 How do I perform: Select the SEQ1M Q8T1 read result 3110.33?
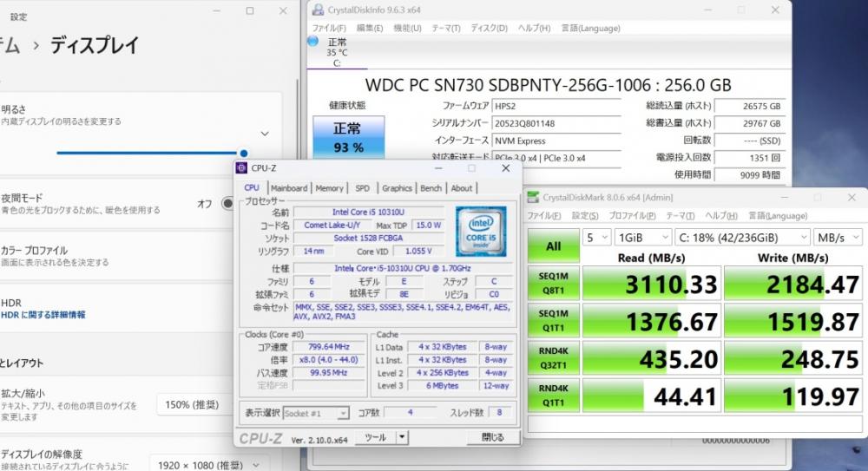(652, 284)
